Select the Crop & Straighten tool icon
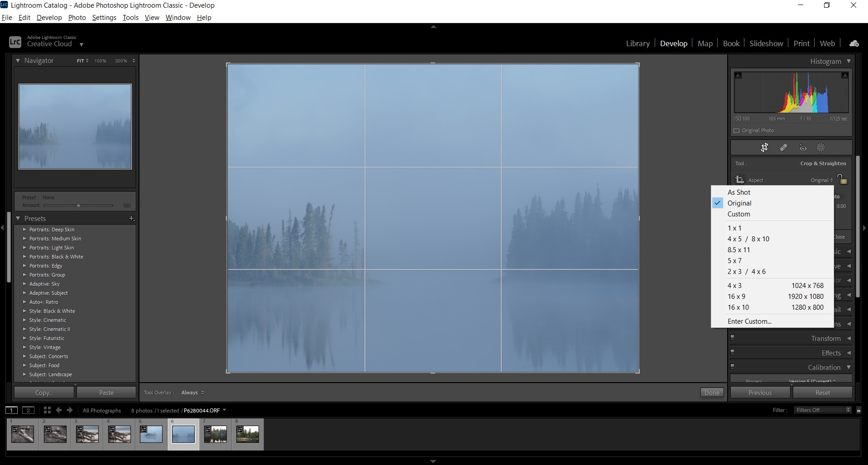The image size is (868, 465). [765, 147]
